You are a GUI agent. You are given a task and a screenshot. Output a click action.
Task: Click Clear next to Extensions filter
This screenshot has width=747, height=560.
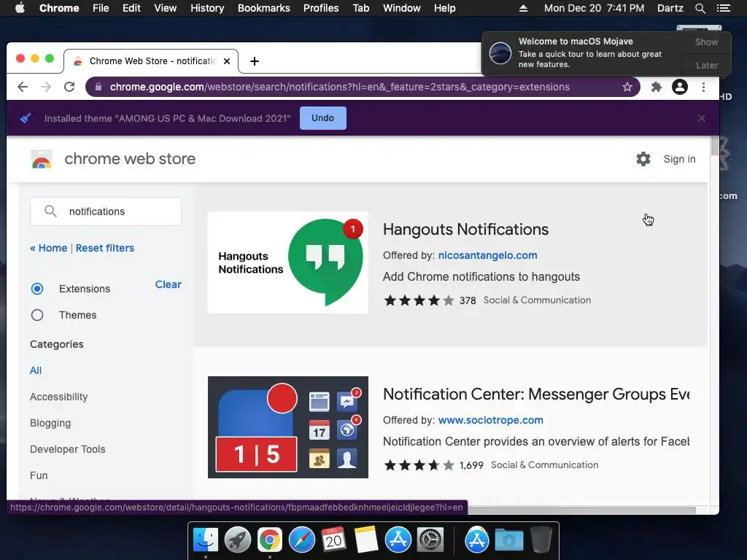(169, 284)
